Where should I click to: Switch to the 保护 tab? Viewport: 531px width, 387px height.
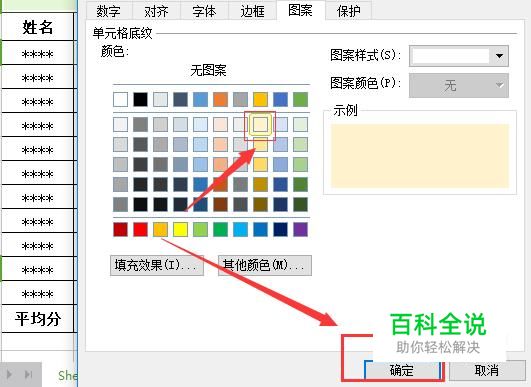[x=349, y=11]
